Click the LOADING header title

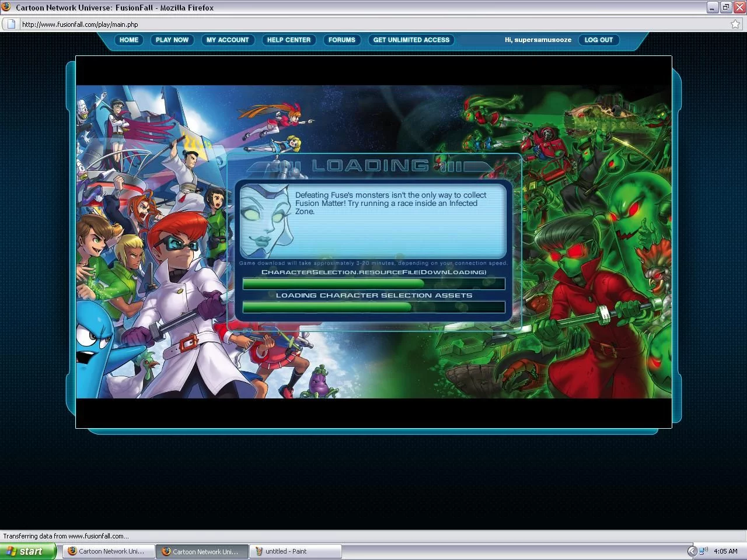(x=371, y=166)
